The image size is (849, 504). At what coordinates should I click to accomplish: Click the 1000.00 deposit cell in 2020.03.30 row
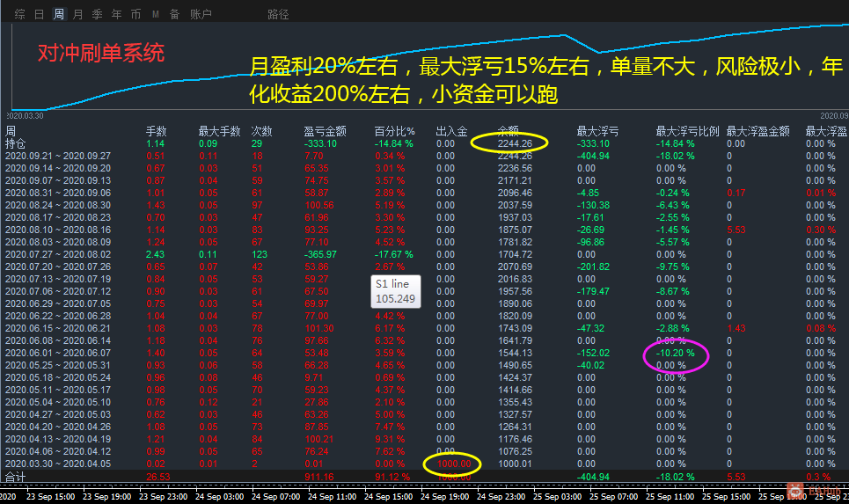454,464
